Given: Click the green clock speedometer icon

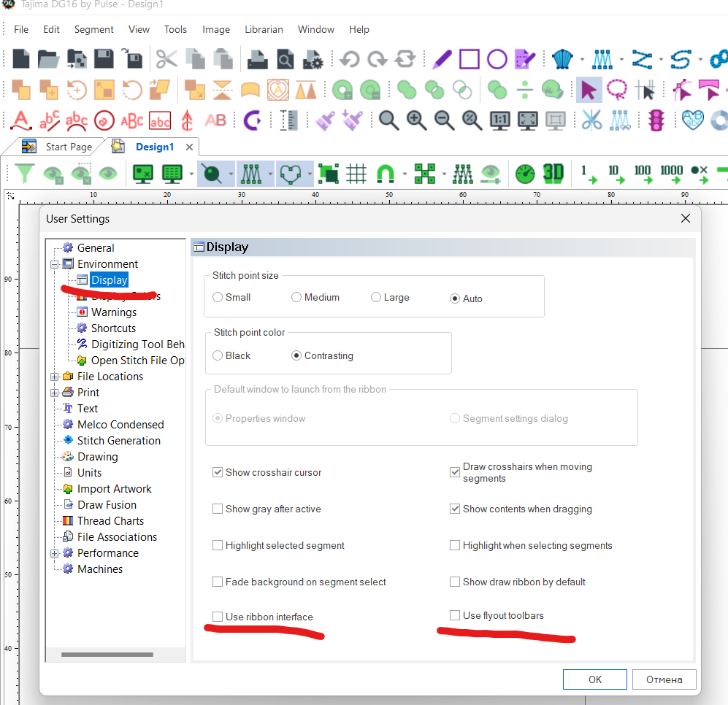Looking at the screenshot, I should tap(525, 174).
